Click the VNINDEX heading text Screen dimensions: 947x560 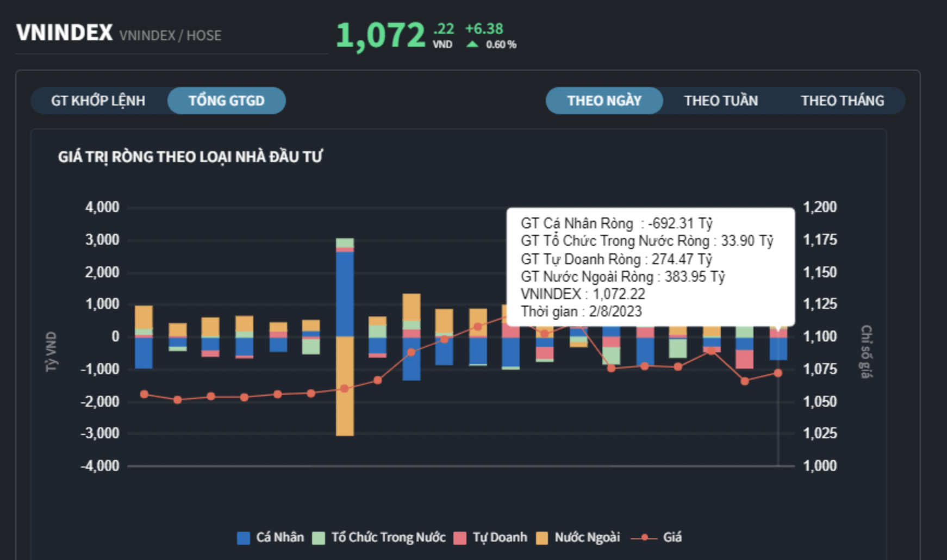(x=65, y=33)
